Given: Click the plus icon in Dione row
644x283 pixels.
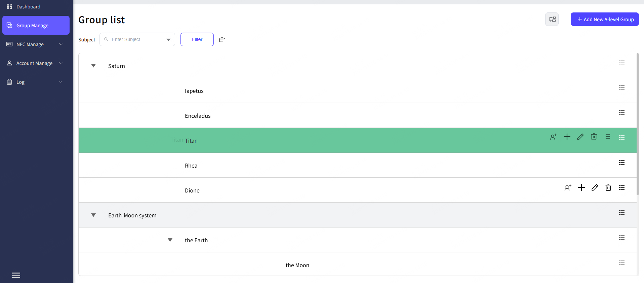Looking at the screenshot, I should pyautogui.click(x=581, y=187).
